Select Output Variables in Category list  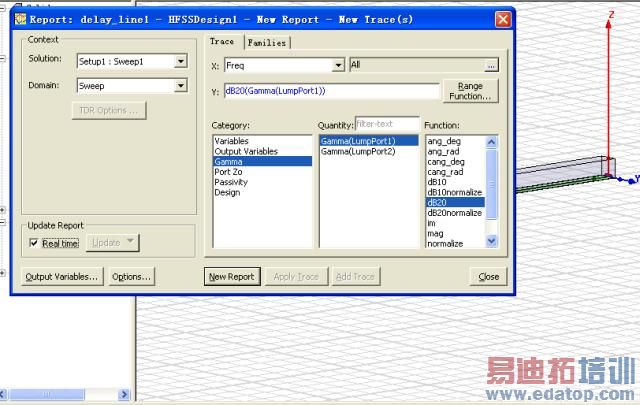262,151
